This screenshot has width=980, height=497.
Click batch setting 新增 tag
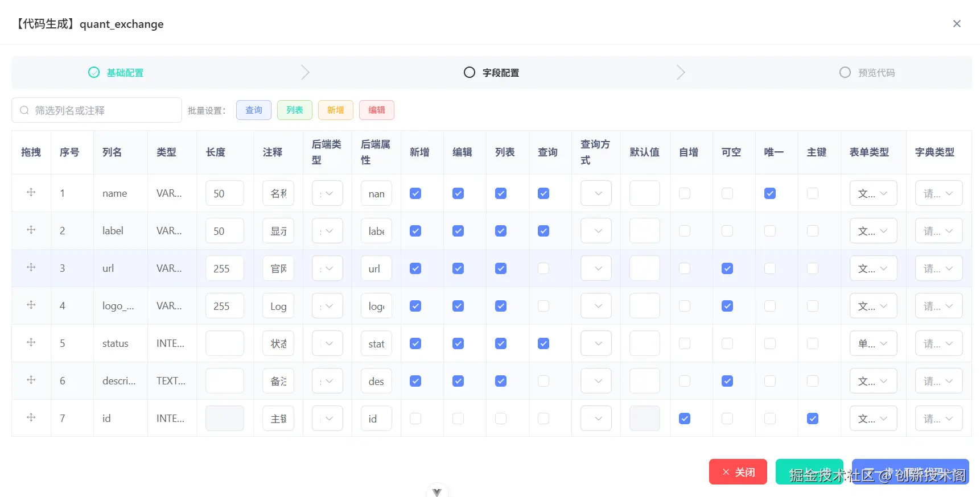point(336,110)
